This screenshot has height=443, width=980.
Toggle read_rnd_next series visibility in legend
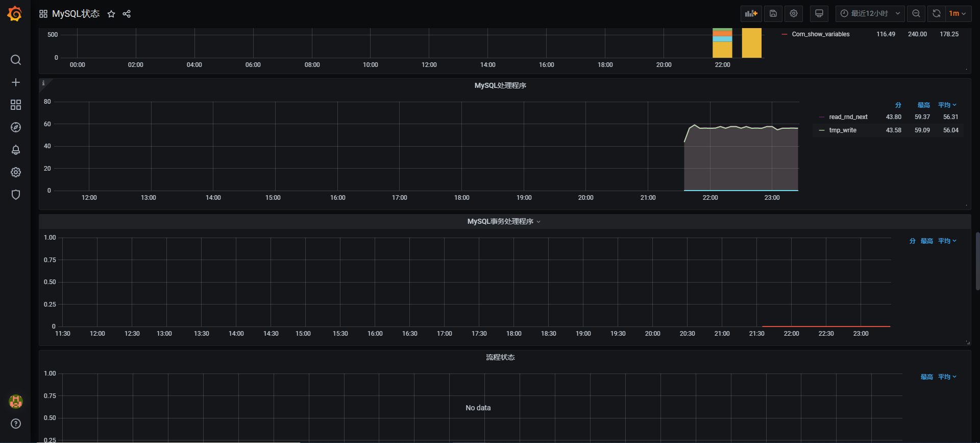pos(848,117)
